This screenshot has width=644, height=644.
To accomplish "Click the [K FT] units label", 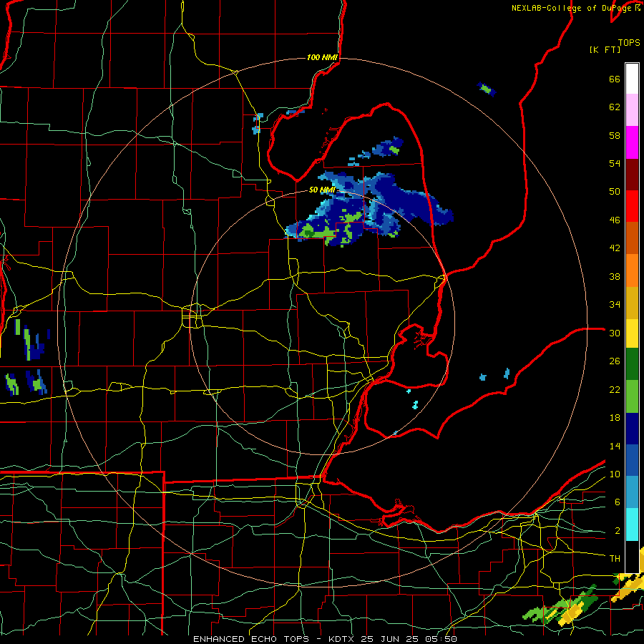I will [x=605, y=49].
